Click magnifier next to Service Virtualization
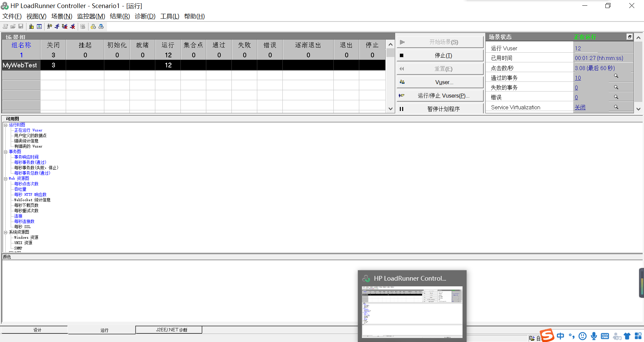 pos(616,107)
